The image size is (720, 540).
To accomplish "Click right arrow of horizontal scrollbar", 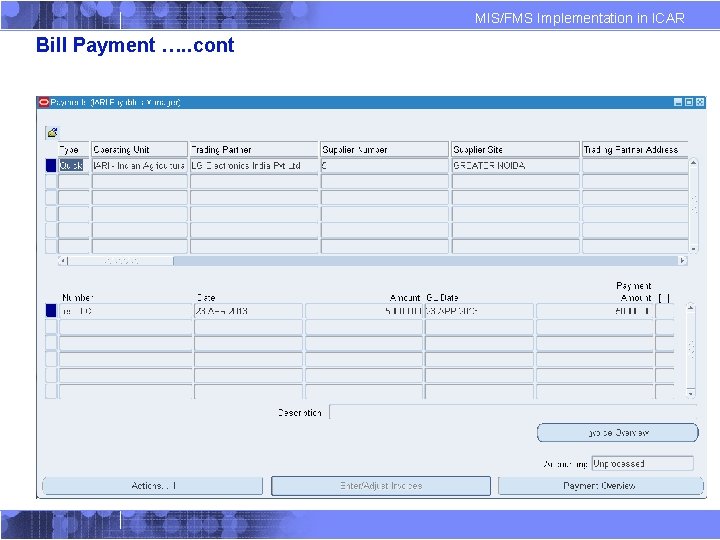I will coord(683,261).
